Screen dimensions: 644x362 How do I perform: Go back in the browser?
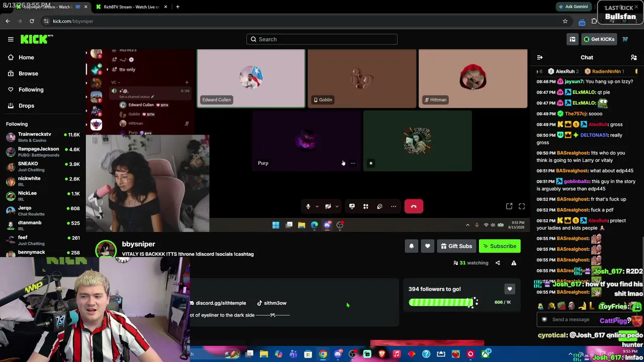coord(8,21)
